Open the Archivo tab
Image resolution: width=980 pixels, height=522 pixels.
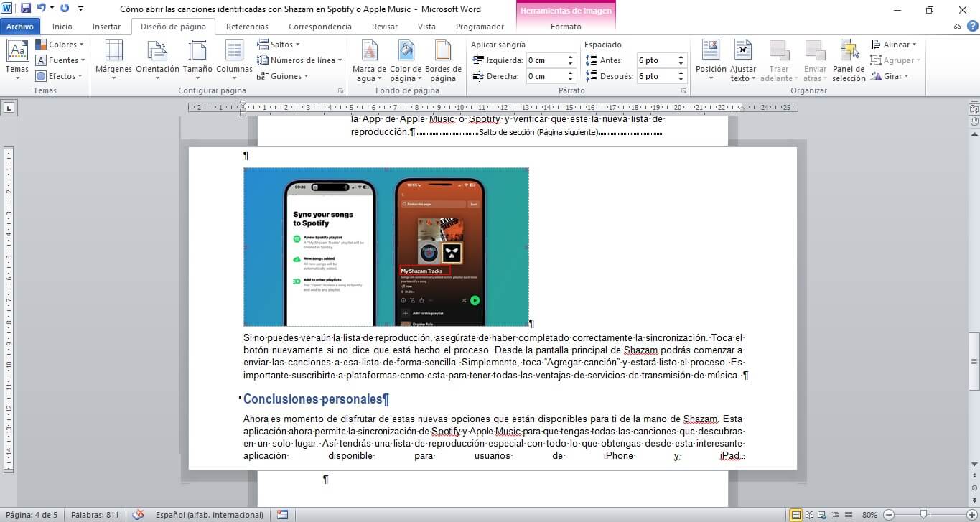pyautogui.click(x=20, y=27)
